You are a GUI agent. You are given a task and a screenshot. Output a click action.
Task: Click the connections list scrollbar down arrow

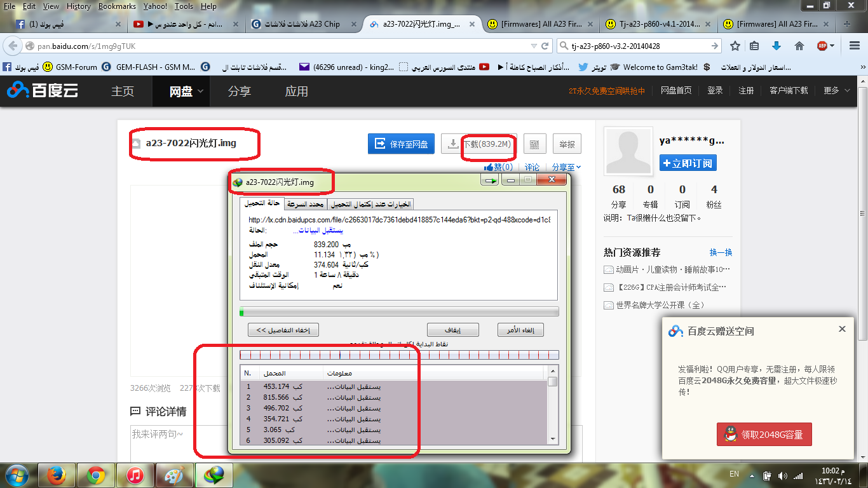click(x=553, y=439)
